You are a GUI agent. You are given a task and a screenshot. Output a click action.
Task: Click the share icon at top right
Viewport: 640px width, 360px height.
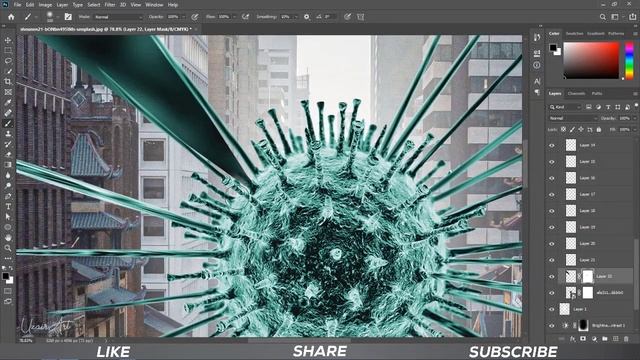click(x=632, y=17)
